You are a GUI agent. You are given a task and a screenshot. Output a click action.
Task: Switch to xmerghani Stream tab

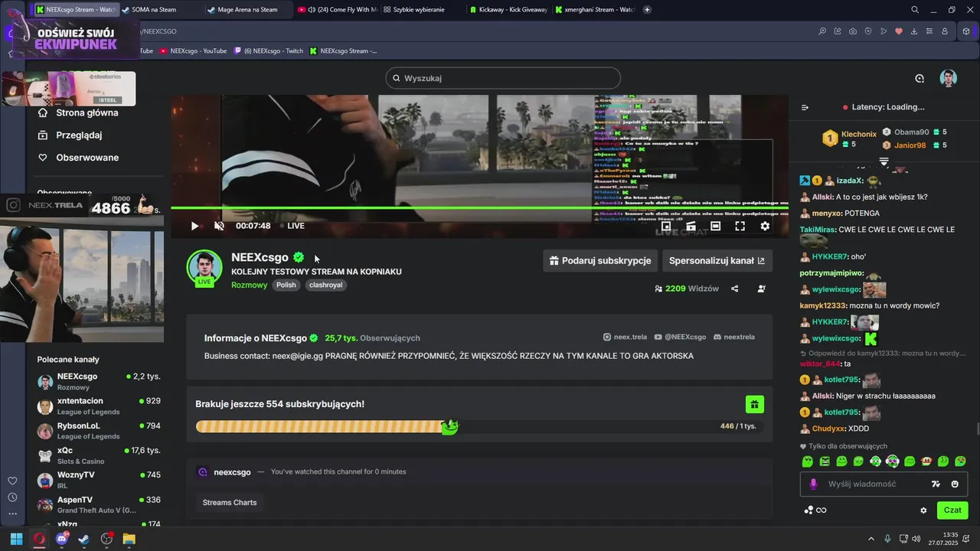(x=594, y=10)
